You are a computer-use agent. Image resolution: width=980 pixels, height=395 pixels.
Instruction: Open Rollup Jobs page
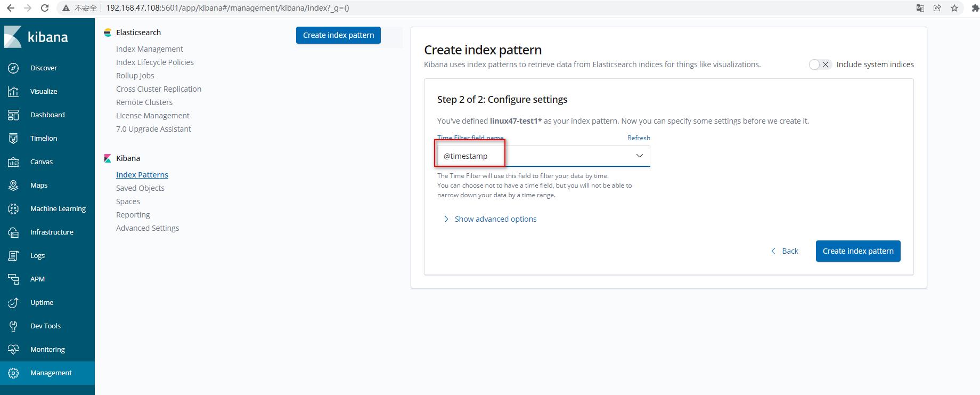coord(135,76)
